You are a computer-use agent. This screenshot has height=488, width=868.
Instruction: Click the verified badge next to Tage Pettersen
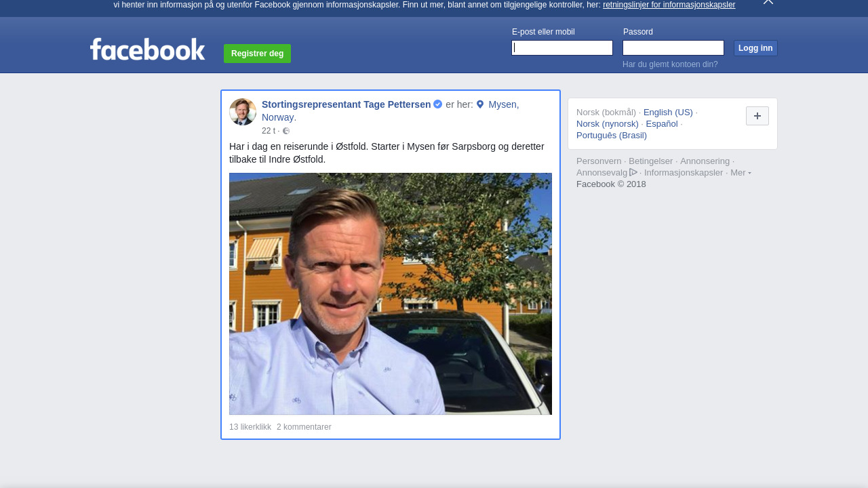pyautogui.click(x=438, y=104)
